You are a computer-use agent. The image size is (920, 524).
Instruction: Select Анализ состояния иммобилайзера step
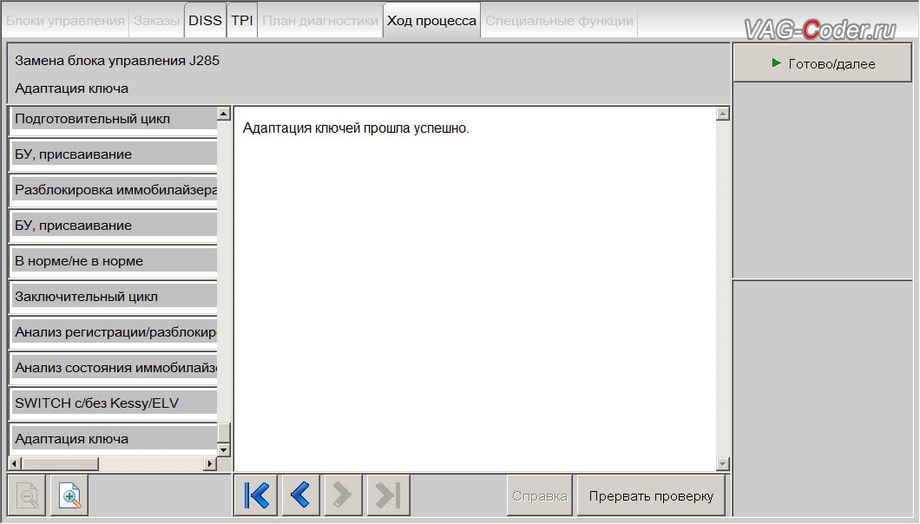point(114,368)
